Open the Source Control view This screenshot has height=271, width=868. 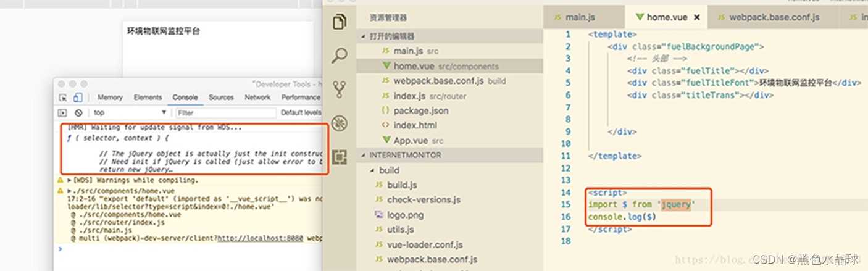point(339,90)
